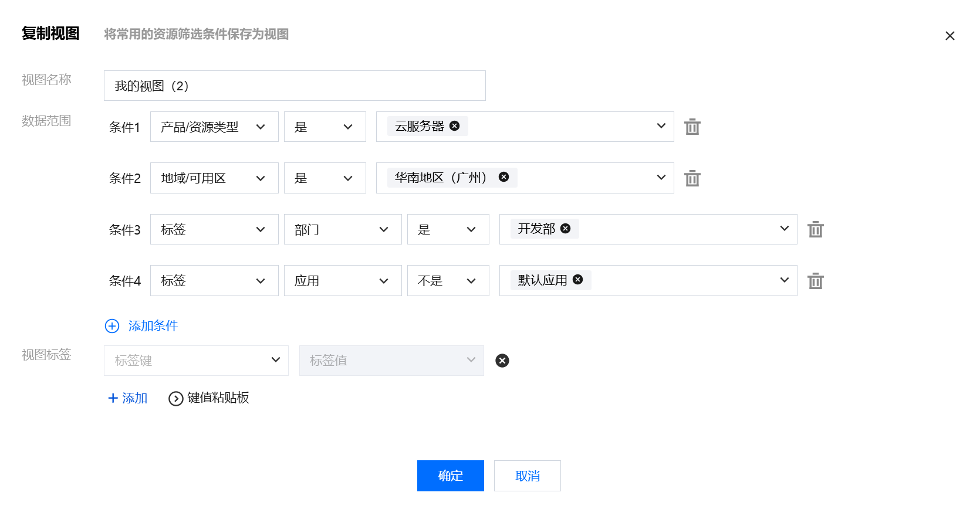The image size is (980, 506).
Task: Click the 取消 button
Action: 527,476
